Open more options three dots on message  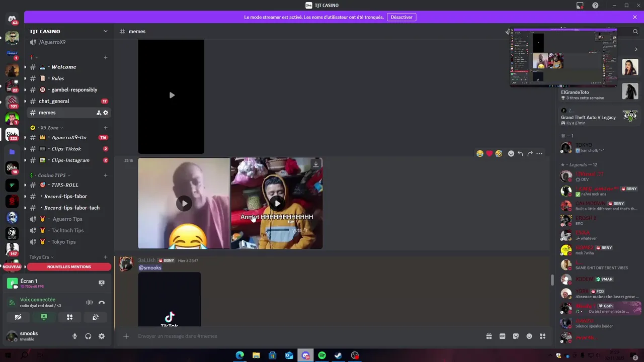[x=539, y=153]
